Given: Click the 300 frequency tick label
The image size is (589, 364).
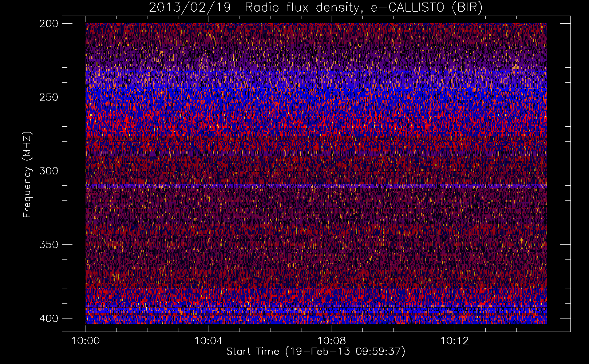Looking at the screenshot, I should pos(48,171).
